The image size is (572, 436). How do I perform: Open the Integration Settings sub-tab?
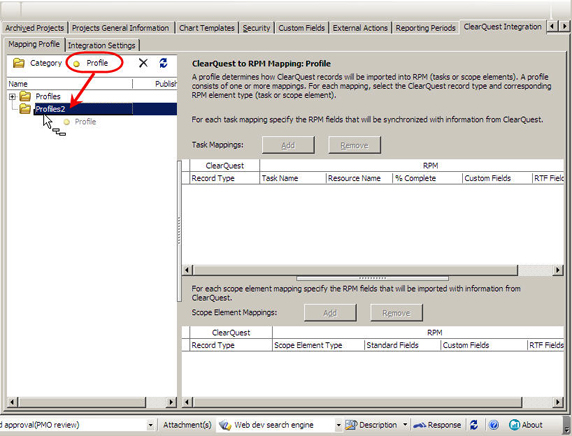pyautogui.click(x=101, y=45)
